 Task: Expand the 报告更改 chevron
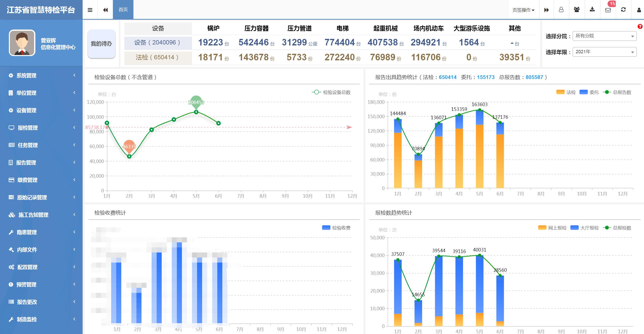[x=74, y=302]
